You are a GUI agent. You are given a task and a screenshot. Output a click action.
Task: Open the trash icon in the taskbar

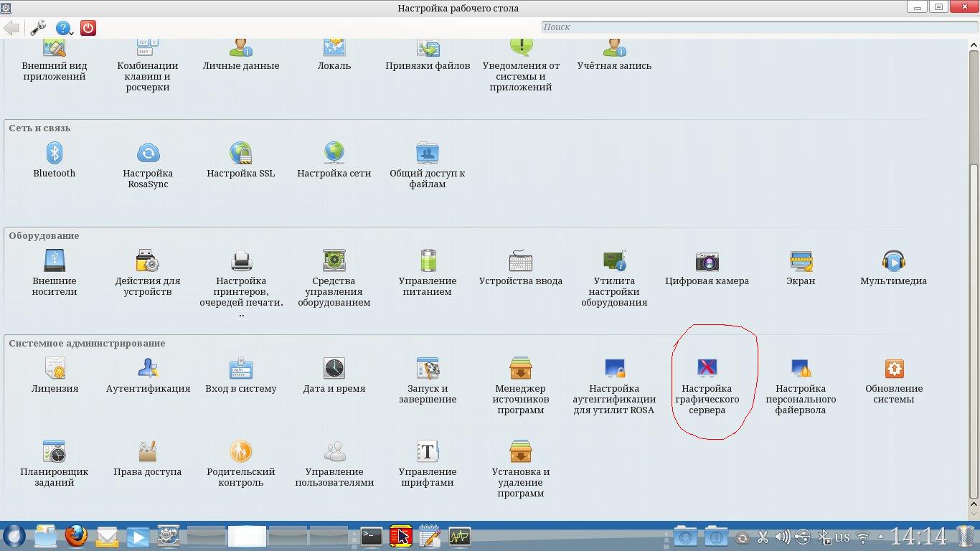pos(965,536)
